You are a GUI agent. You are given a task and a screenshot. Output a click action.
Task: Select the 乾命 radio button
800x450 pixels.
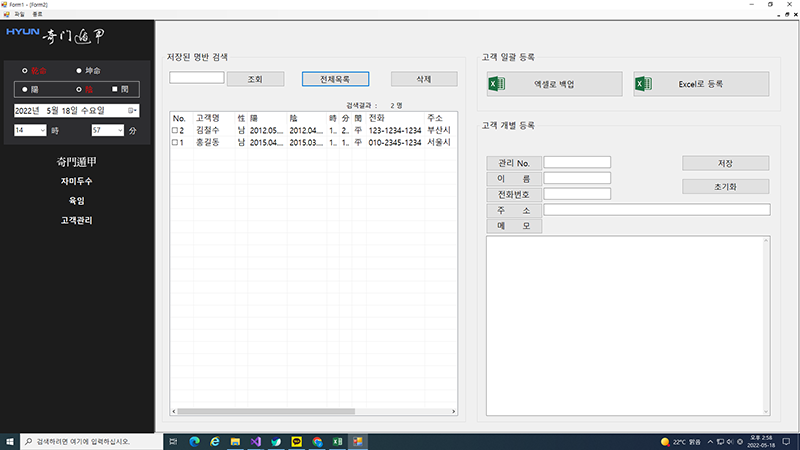(24, 70)
